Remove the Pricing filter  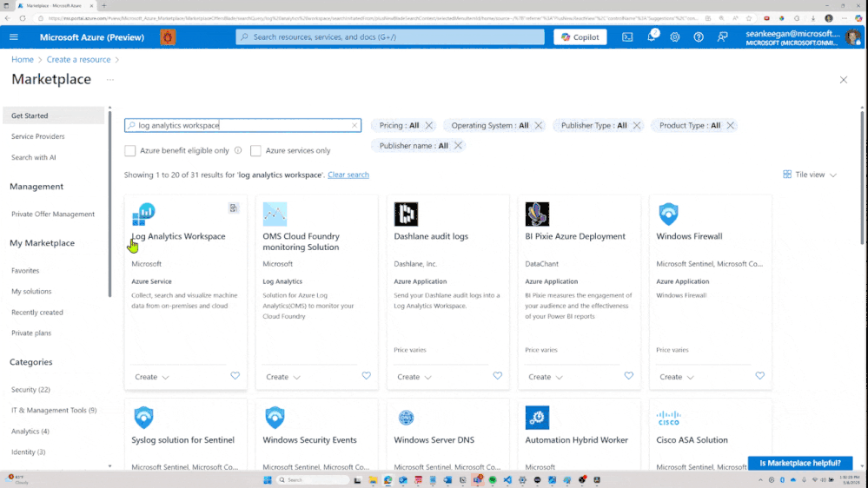[x=429, y=126]
